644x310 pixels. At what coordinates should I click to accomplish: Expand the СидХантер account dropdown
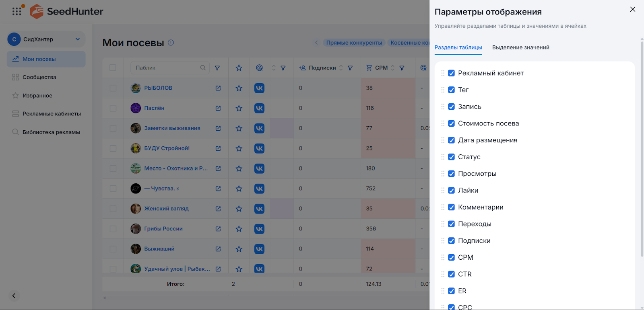78,39
